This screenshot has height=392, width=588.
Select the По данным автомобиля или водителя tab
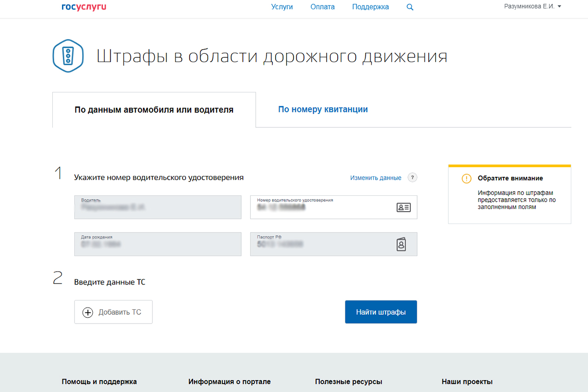[154, 110]
